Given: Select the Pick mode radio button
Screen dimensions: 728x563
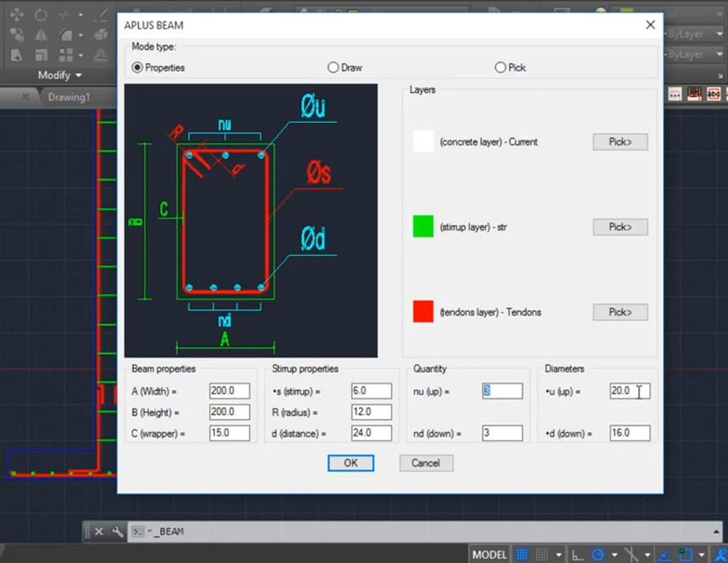Looking at the screenshot, I should 500,68.
